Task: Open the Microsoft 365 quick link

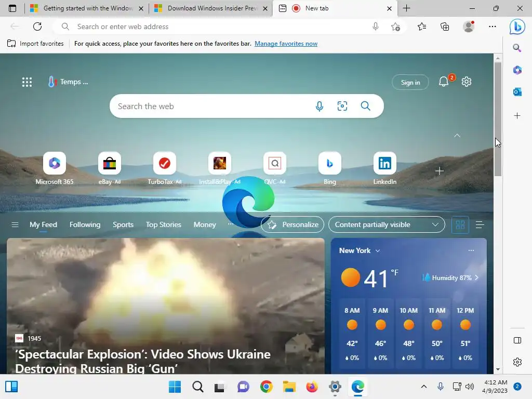Action: 54,168
